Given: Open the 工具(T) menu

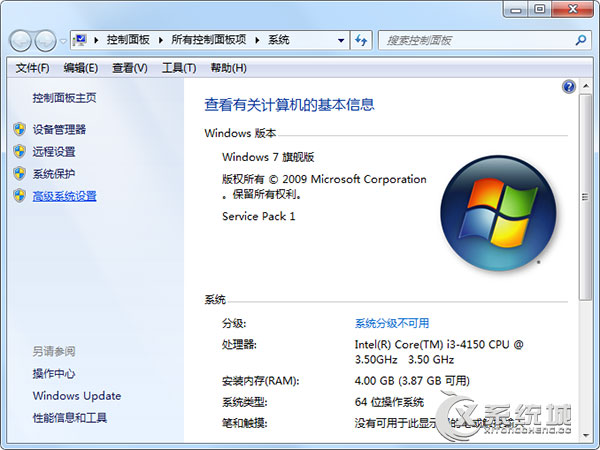Looking at the screenshot, I should click(x=179, y=68).
